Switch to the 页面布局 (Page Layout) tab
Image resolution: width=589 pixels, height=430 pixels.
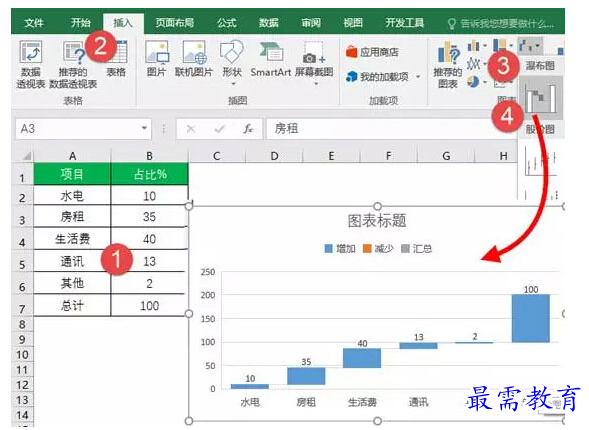coord(175,23)
